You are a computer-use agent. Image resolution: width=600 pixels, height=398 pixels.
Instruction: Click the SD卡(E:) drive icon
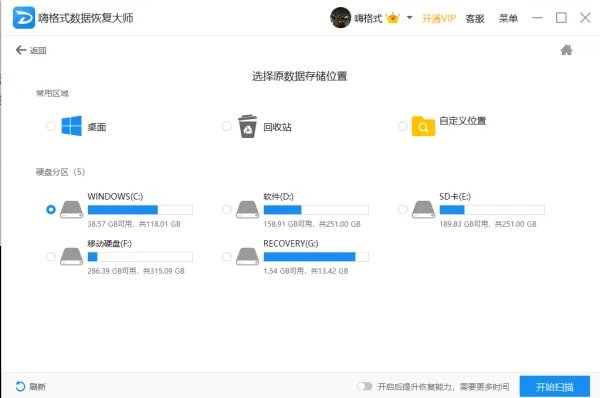(x=423, y=210)
